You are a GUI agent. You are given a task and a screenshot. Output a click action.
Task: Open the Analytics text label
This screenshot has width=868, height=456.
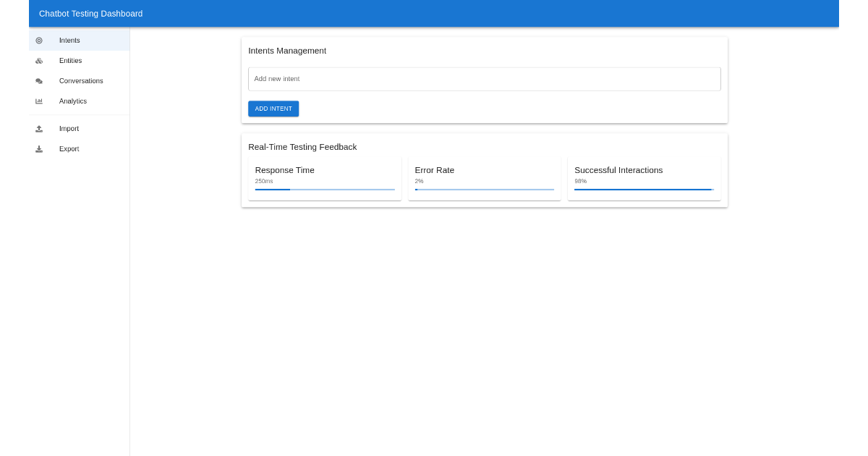(73, 101)
